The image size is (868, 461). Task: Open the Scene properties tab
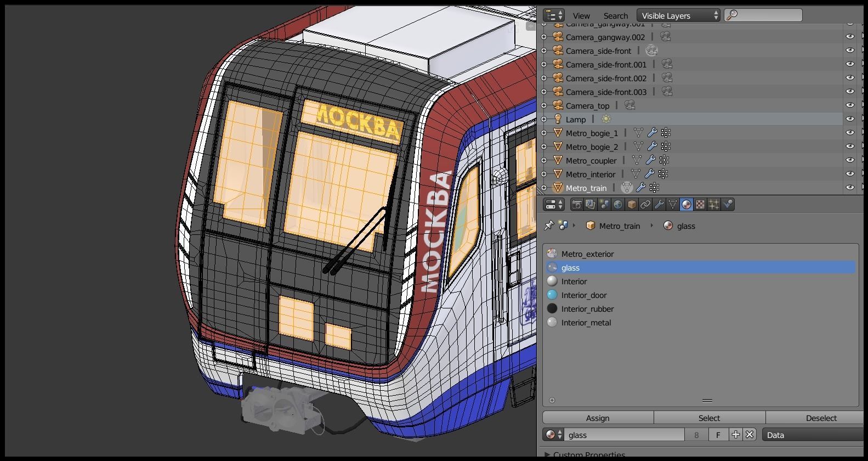[x=604, y=205]
